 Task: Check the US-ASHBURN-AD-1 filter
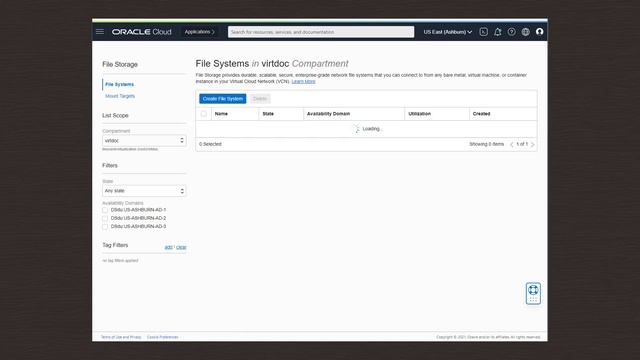[x=105, y=210]
